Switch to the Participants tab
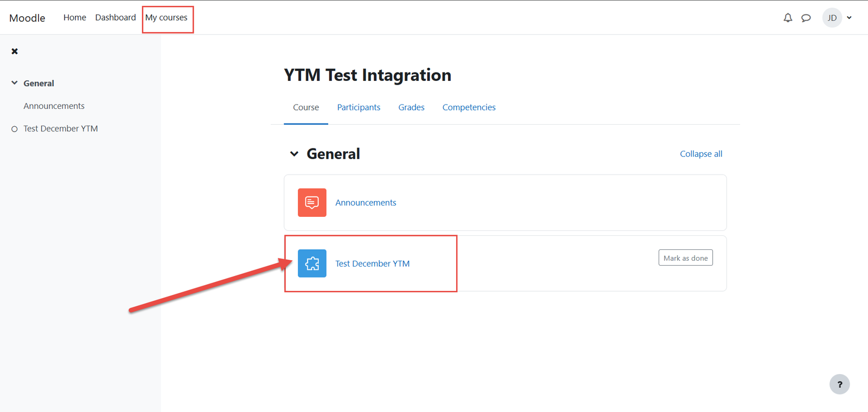This screenshot has height=412, width=868. pos(359,107)
